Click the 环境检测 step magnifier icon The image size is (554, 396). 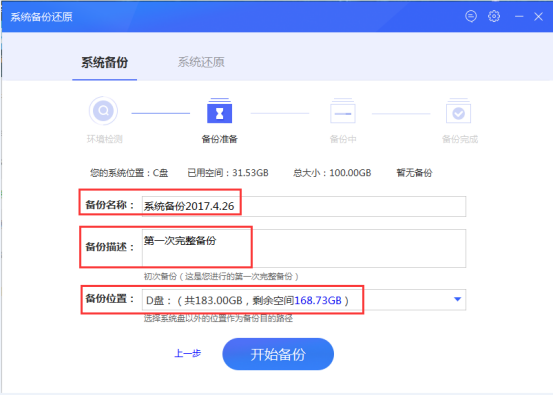103,111
